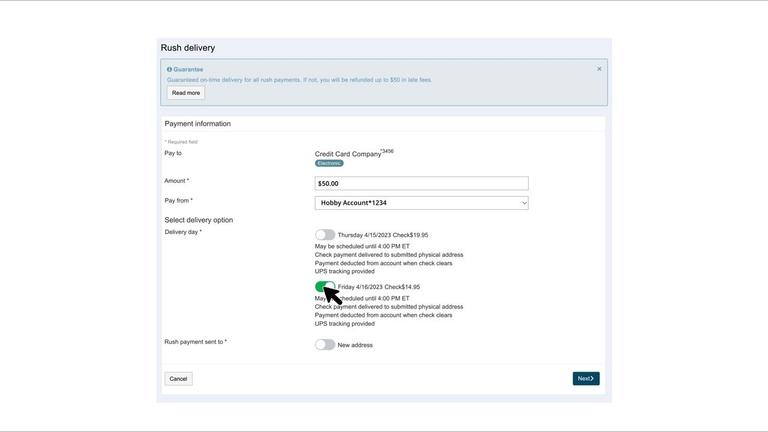Enable Thursday 4/15/2023 delivery toggle
Viewport: 768px width, 432px height.
coord(325,235)
